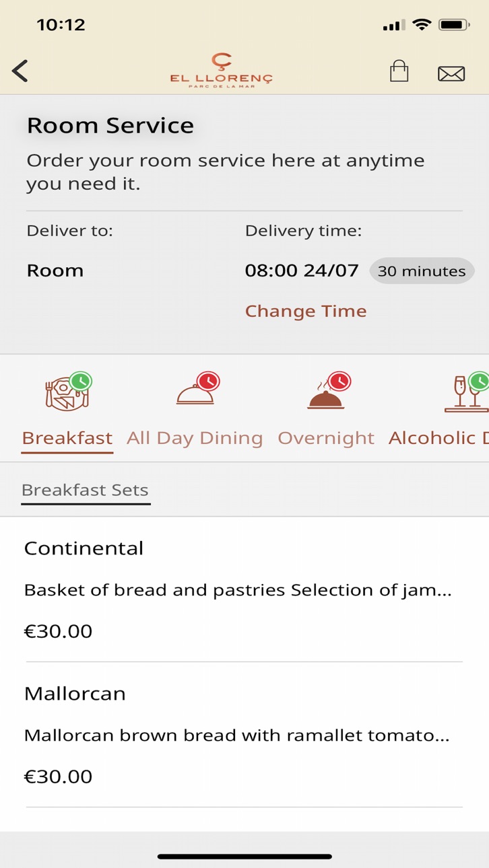Switch to the All Day Dining tab
Screen dimensions: 489x868
[x=195, y=438]
